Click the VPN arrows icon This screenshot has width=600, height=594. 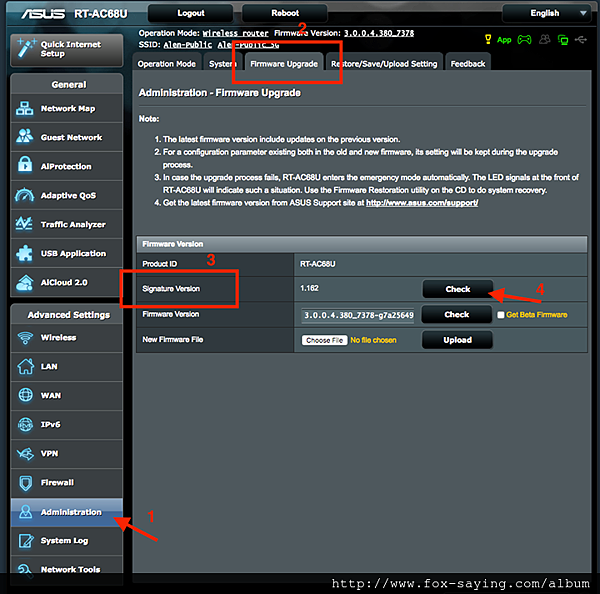[x=25, y=454]
